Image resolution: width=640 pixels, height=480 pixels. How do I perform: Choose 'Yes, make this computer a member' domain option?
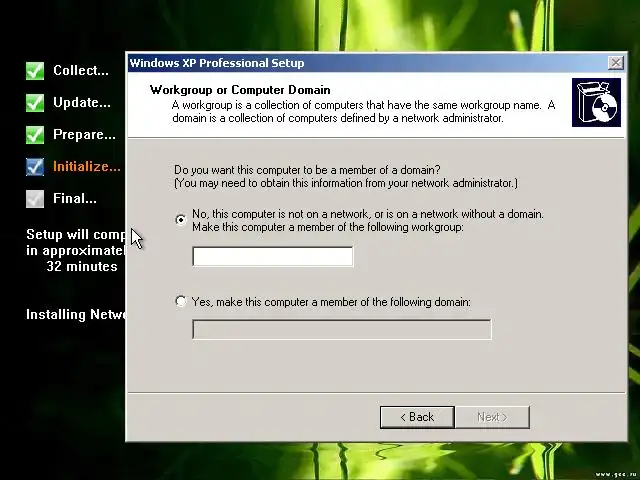tap(181, 301)
